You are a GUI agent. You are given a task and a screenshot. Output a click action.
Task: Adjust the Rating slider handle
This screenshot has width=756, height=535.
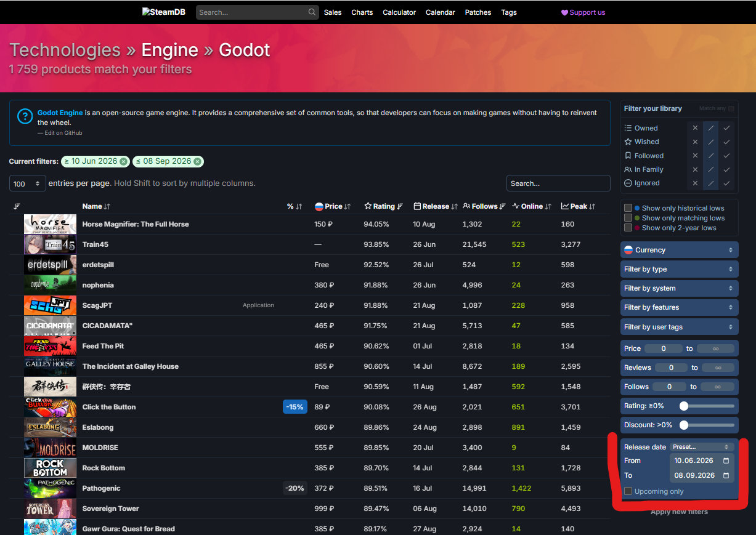click(683, 406)
